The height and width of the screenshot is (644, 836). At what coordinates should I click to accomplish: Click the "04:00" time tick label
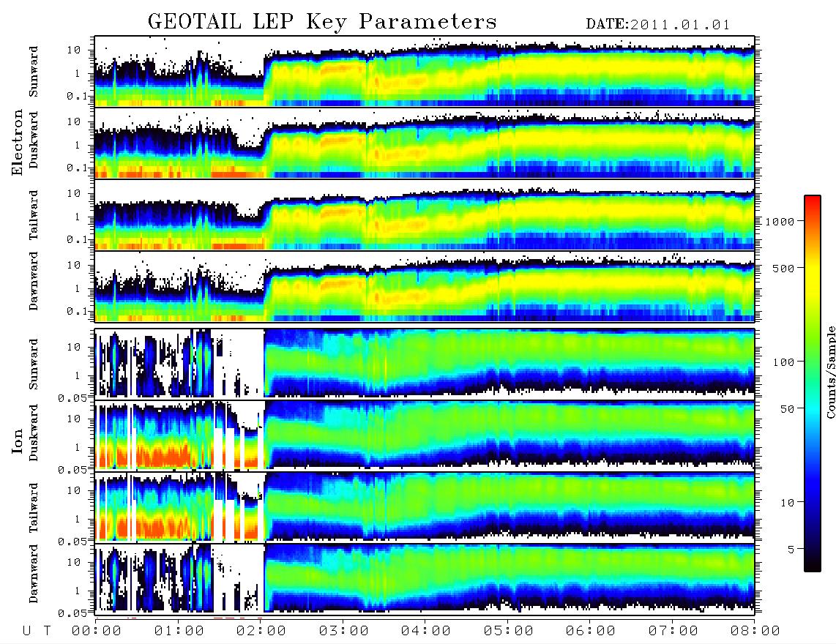coord(426,632)
